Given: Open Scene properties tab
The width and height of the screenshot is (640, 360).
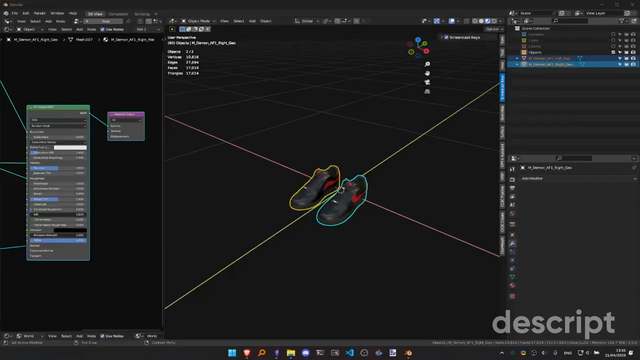Looking at the screenshot, I should coord(512,205).
